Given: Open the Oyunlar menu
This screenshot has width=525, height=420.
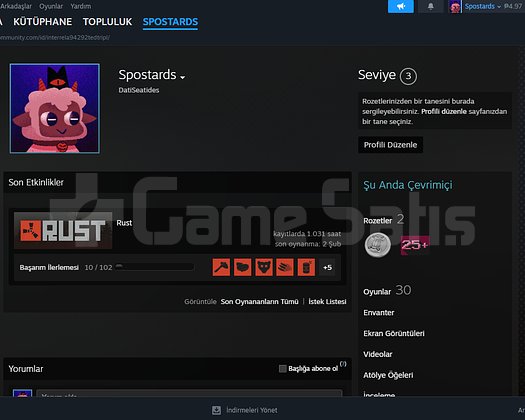Looking at the screenshot, I should (x=51, y=6).
